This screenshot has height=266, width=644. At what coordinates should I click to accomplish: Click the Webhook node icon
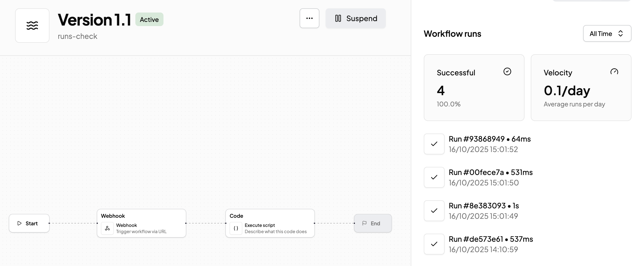(107, 228)
